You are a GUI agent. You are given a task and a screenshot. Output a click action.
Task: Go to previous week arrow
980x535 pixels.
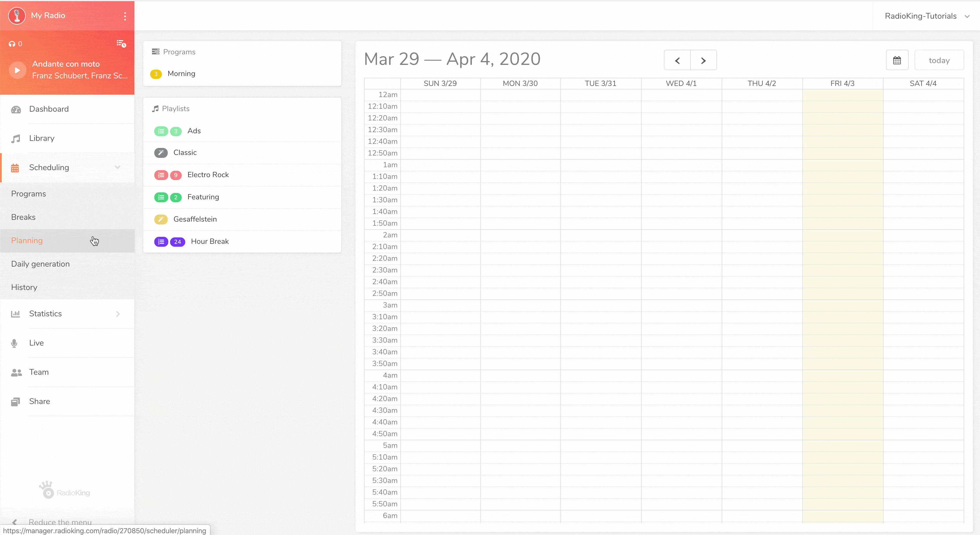pyautogui.click(x=677, y=60)
